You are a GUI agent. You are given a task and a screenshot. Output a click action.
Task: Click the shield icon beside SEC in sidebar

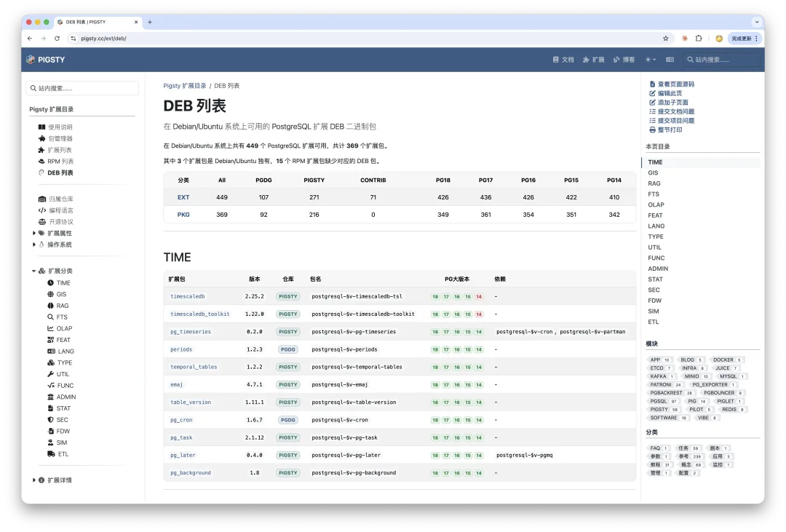click(51, 420)
